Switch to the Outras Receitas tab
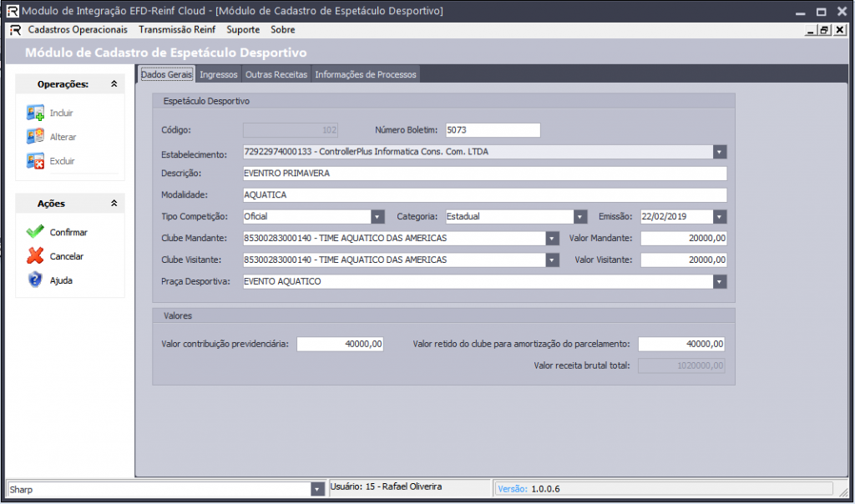Screen dimensions: 855x504 [x=276, y=74]
